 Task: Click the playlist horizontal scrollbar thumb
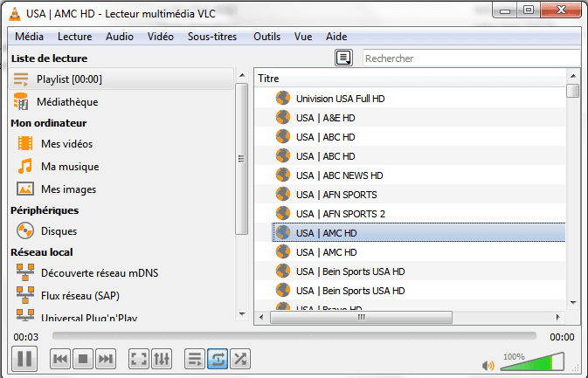click(361, 317)
